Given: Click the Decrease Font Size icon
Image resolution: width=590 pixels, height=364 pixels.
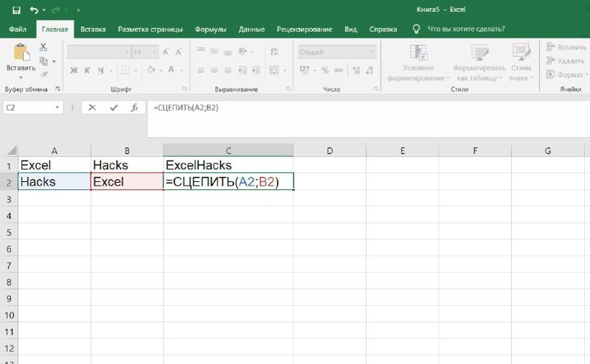Looking at the screenshot, I should coord(178,52).
